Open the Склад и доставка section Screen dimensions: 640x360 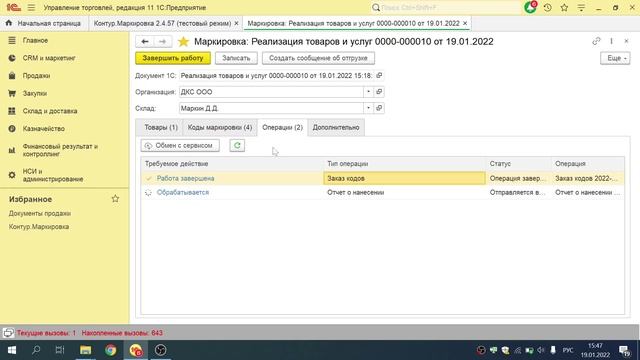coord(50,111)
